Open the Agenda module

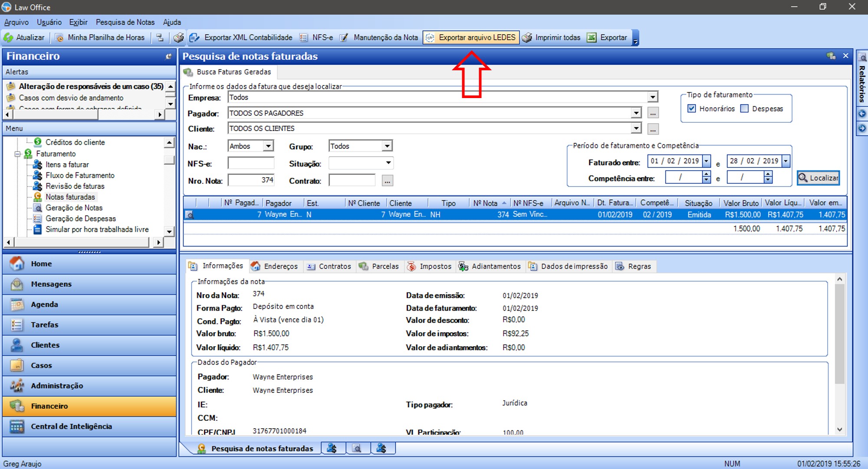pyautogui.click(x=89, y=305)
